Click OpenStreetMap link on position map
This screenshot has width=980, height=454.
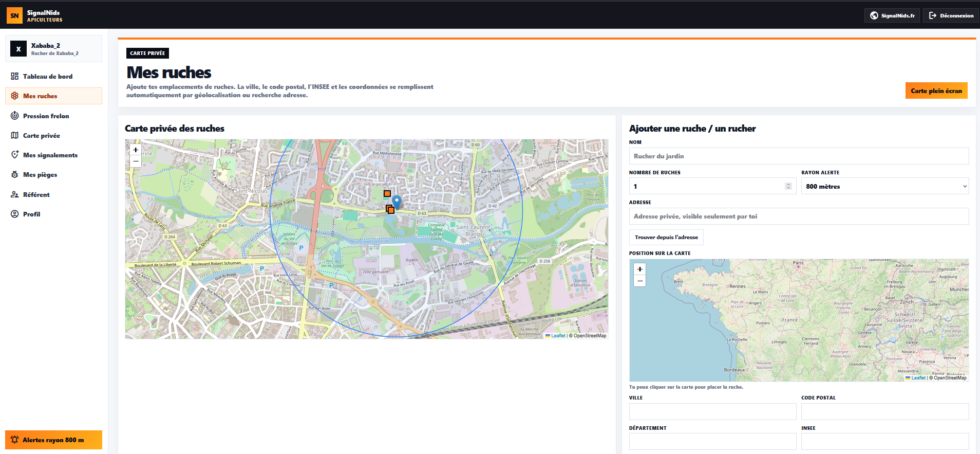tap(950, 378)
